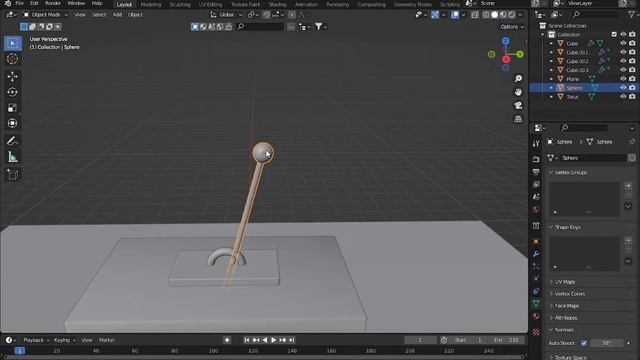Open the Global transform orientation dropdown
The width and height of the screenshot is (640, 360).
coord(226,15)
